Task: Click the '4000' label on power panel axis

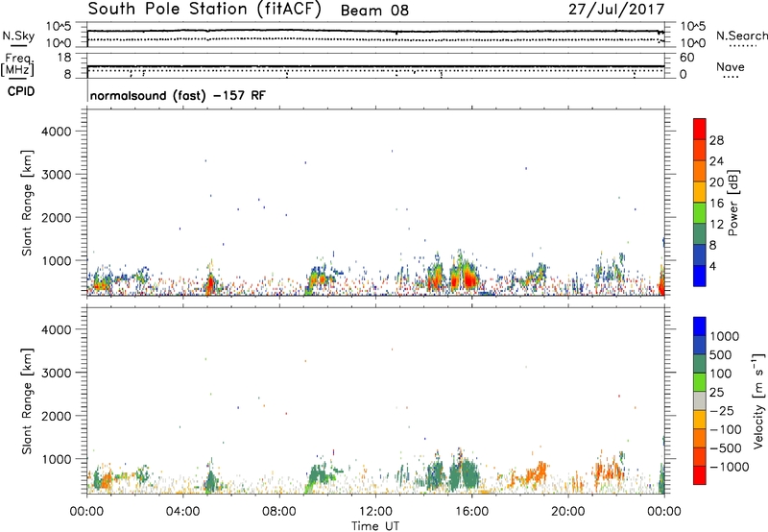Action: 56,132
